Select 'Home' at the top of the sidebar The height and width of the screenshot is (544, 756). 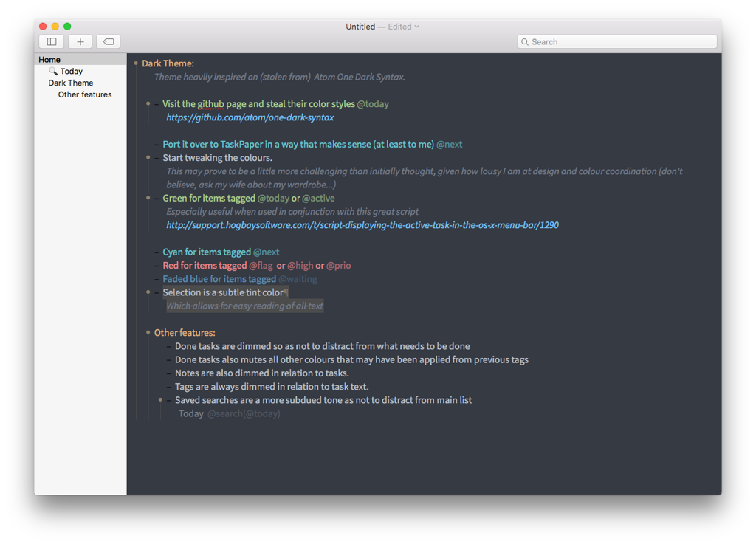[x=49, y=59]
